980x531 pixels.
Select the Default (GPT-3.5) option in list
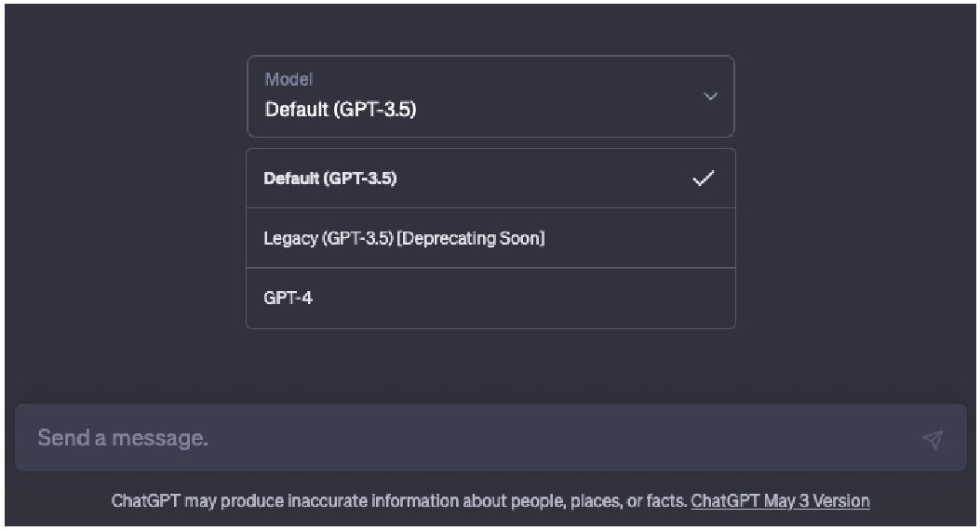(x=490, y=178)
